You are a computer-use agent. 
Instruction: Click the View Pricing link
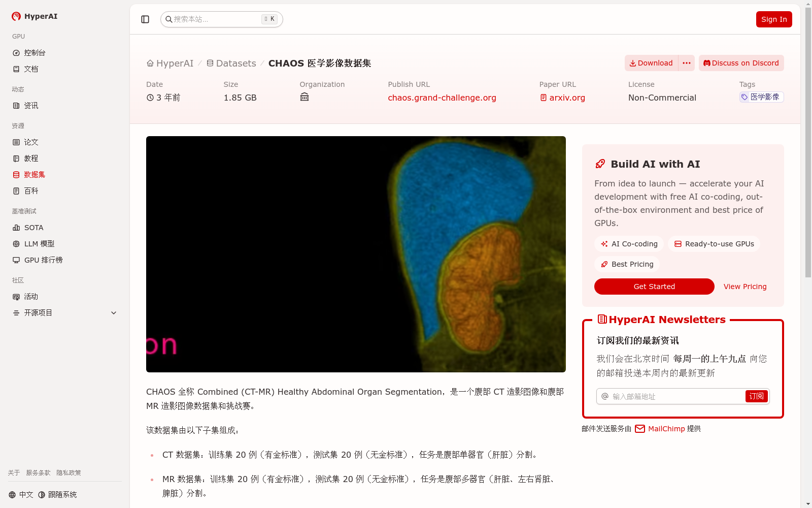click(745, 287)
